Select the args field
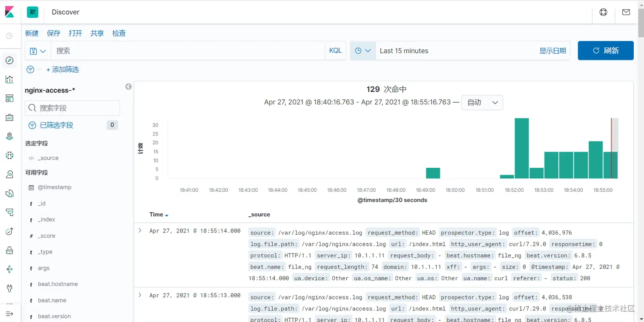Image resolution: width=644 pixels, height=322 pixels. pyautogui.click(x=43, y=268)
